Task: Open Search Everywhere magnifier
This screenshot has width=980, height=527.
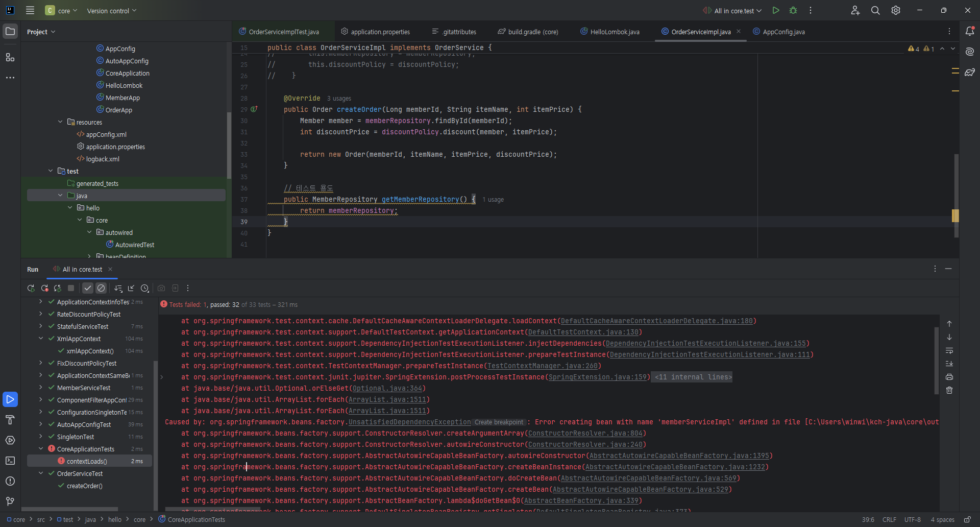Action: (x=875, y=10)
